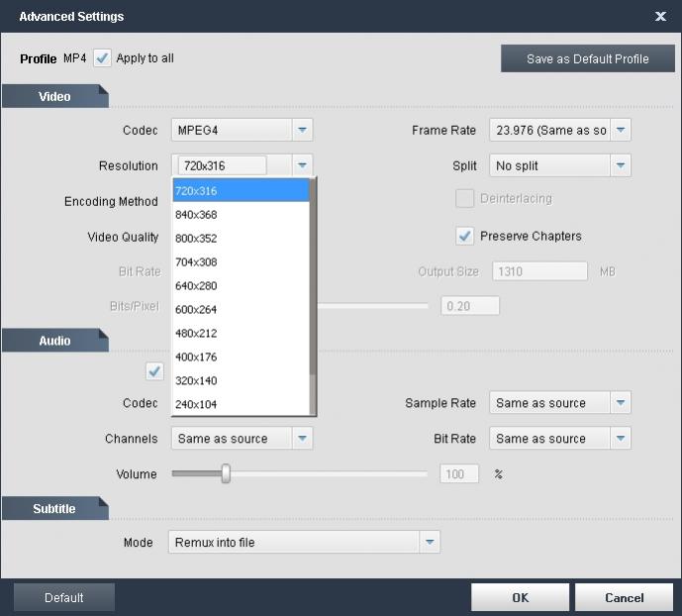Close the Advanced Settings dialog

click(660, 17)
